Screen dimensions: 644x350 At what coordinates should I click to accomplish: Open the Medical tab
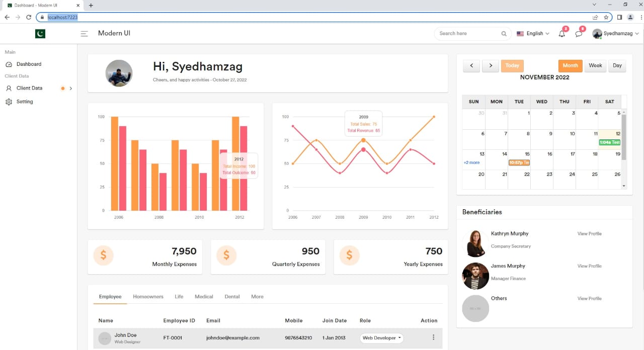[204, 297]
